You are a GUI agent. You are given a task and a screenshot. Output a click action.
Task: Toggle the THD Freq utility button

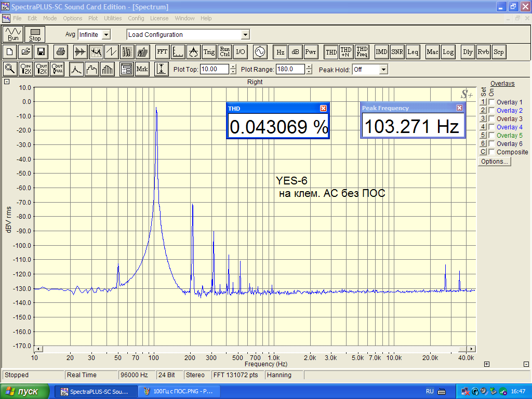point(362,51)
